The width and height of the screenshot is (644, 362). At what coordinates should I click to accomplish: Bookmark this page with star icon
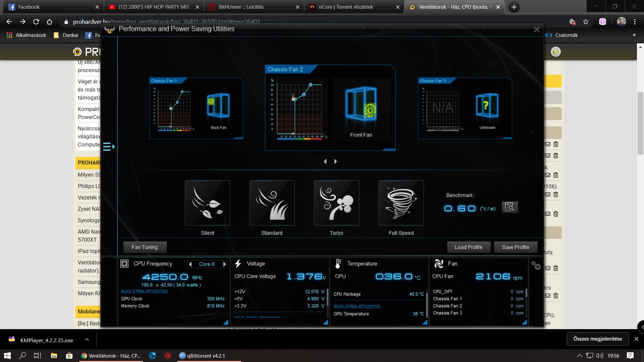click(586, 22)
